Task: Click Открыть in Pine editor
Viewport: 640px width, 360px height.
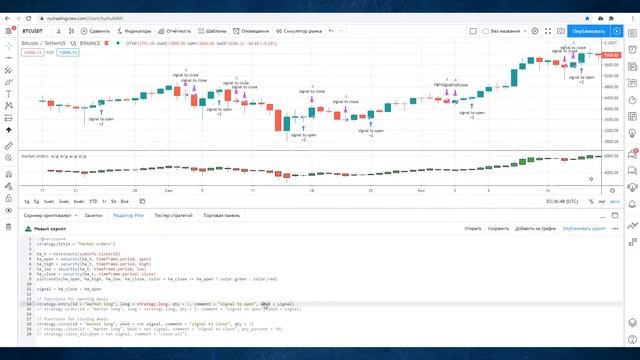Action: pos(473,229)
